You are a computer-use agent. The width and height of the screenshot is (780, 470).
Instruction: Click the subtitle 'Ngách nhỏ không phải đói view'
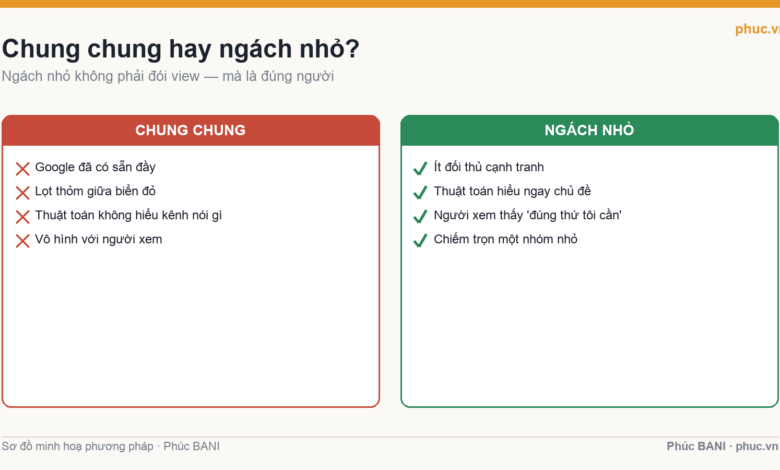coord(100,76)
